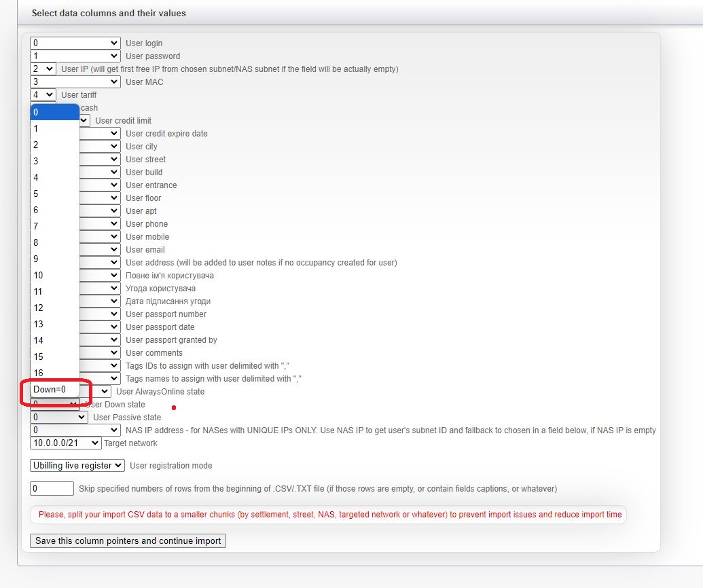
Task: Change the Ubilling live register mode dropdown
Action: tap(77, 466)
